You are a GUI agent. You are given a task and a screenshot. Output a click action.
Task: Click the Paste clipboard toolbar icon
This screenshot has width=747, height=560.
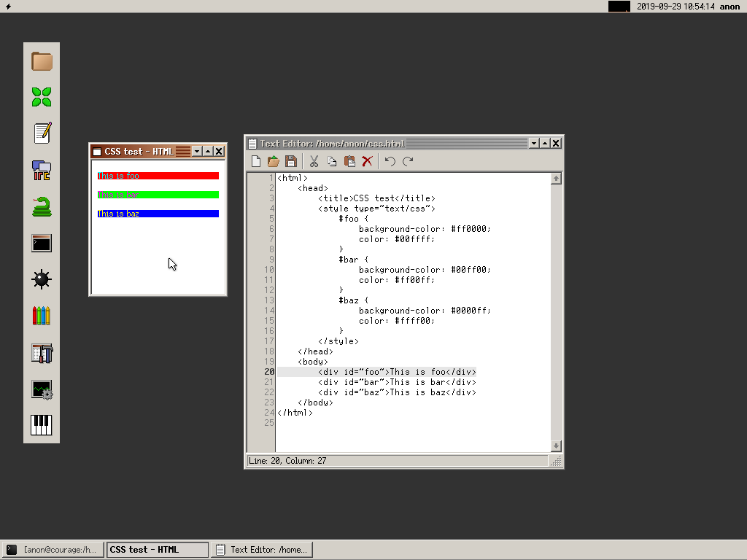349,161
